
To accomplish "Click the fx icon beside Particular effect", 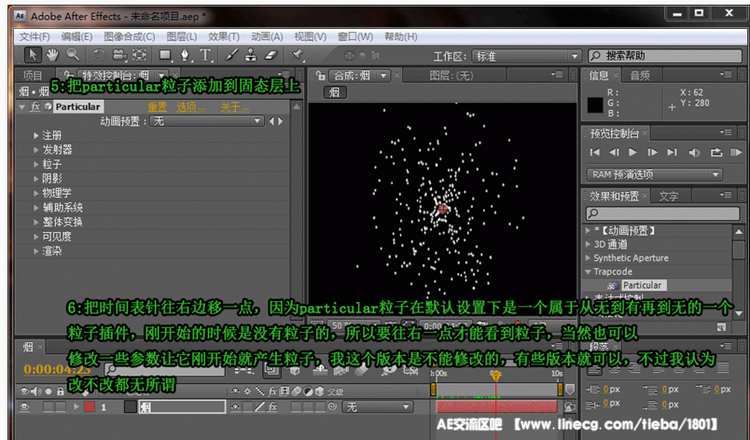I will click(35, 107).
